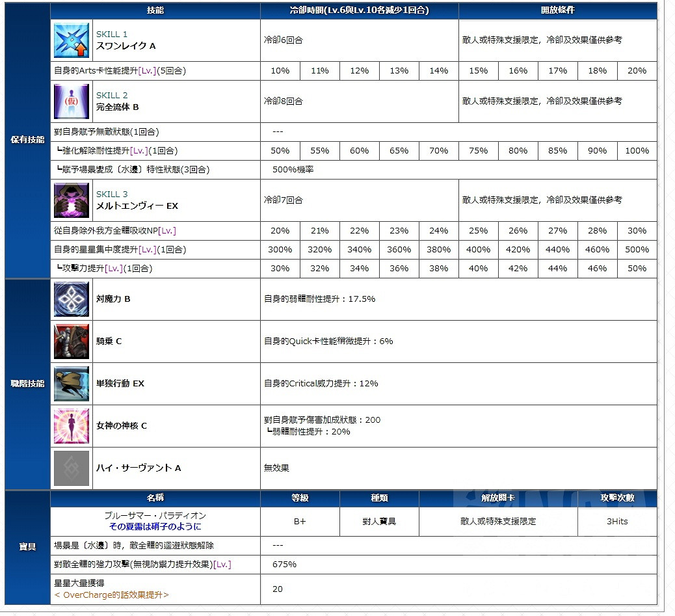
Task: Click the 100% value cell
Action: 637,150
